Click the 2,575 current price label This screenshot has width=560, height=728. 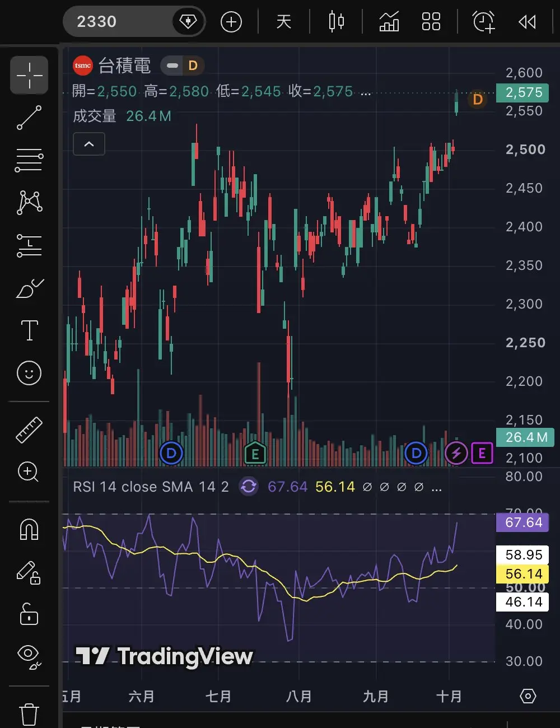pyautogui.click(x=523, y=92)
